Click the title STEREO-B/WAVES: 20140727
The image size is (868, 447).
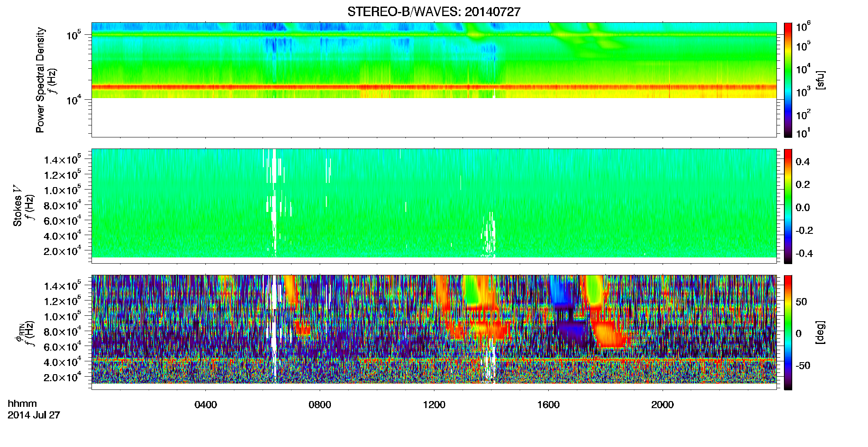(x=434, y=12)
